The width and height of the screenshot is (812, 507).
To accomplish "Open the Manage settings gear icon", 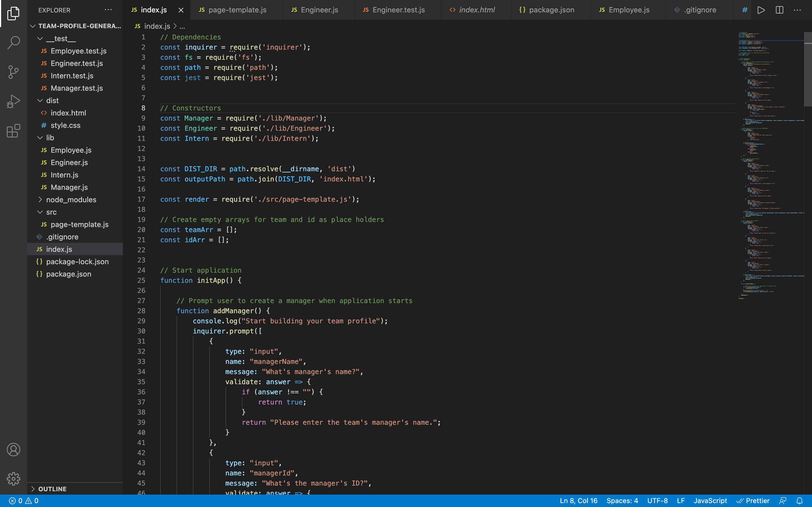I will coord(14,479).
